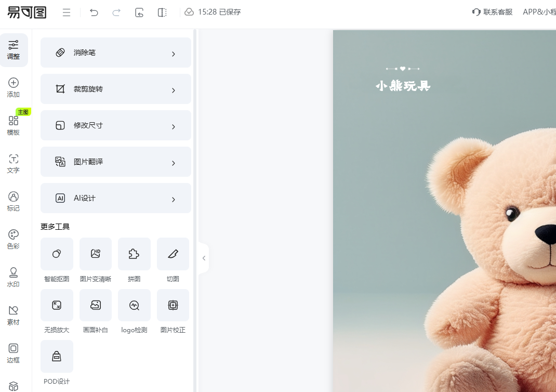Screen dimensions: 556x392
Task: Open the 拼图 puzzle collage tool
Action: (x=134, y=254)
